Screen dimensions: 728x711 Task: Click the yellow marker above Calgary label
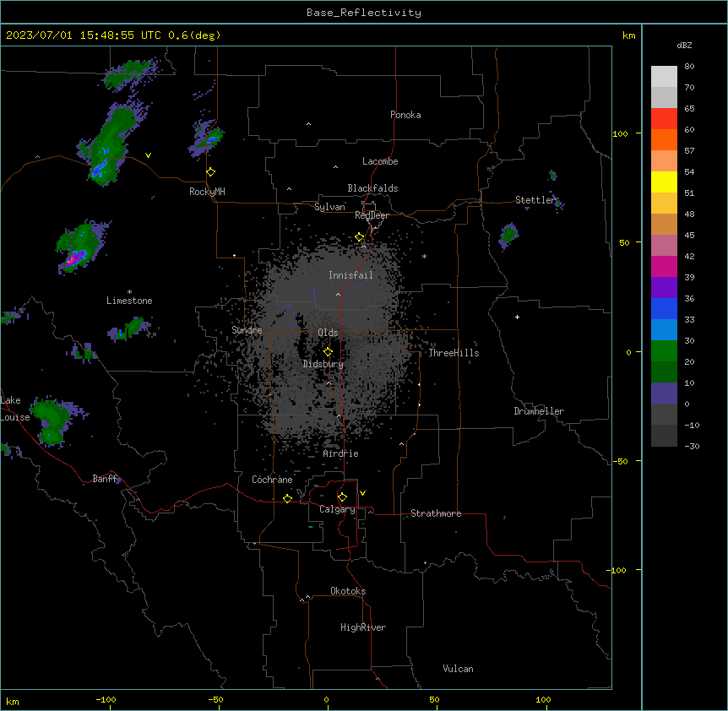(x=342, y=497)
